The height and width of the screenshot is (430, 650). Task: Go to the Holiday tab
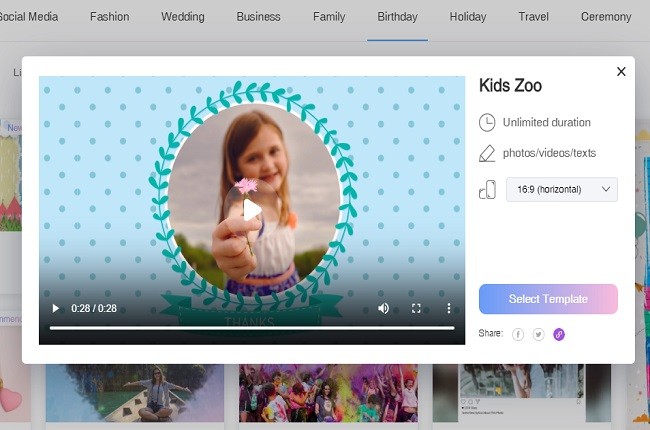[468, 17]
